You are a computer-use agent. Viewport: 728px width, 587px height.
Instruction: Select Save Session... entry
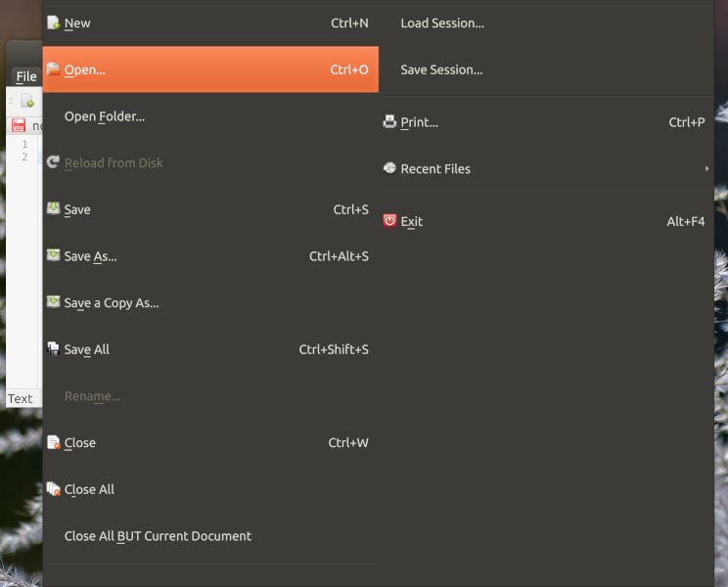point(546,69)
